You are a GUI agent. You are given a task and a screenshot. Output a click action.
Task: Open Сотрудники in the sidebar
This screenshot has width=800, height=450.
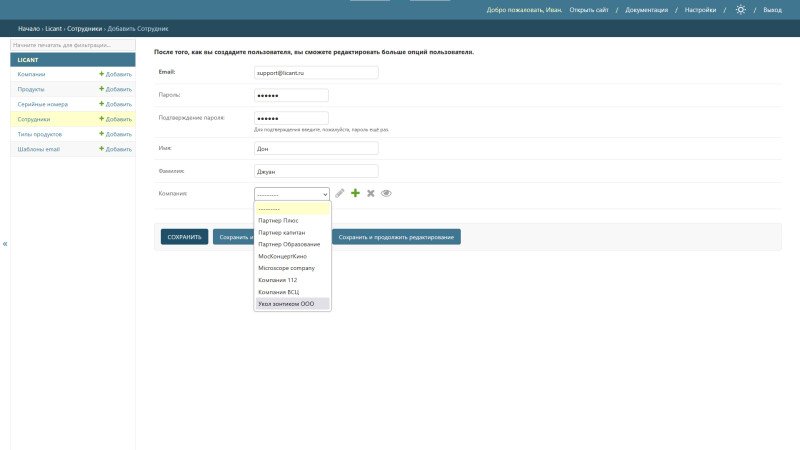pos(34,119)
